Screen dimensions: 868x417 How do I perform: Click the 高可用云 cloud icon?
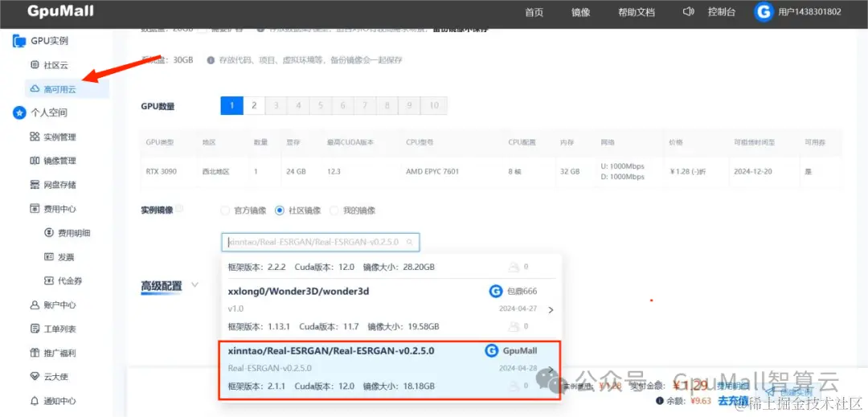point(35,89)
